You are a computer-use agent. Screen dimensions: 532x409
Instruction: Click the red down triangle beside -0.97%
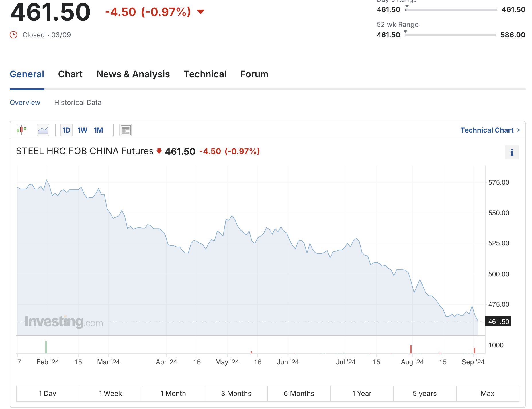201,12
